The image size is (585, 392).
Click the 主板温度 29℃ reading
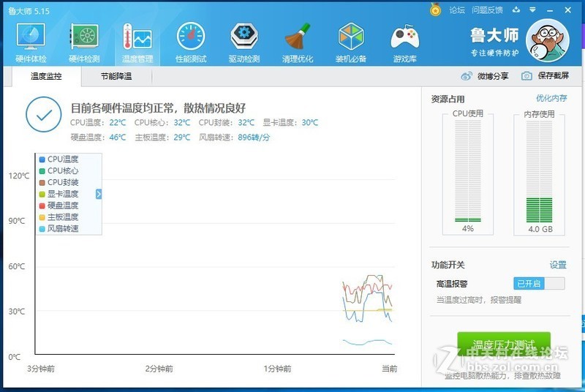pyautogui.click(x=162, y=137)
